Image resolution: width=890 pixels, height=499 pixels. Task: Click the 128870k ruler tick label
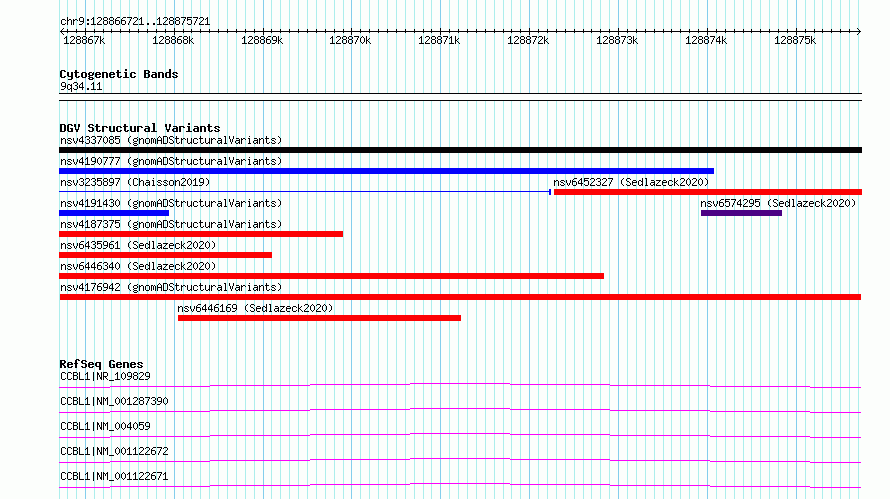tap(350, 40)
